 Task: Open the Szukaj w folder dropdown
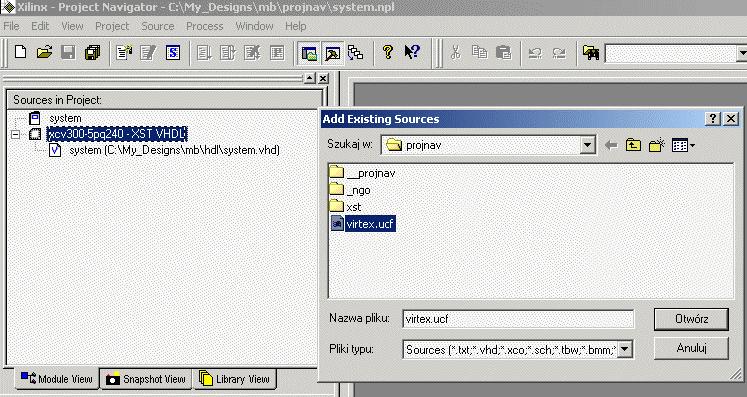point(588,145)
